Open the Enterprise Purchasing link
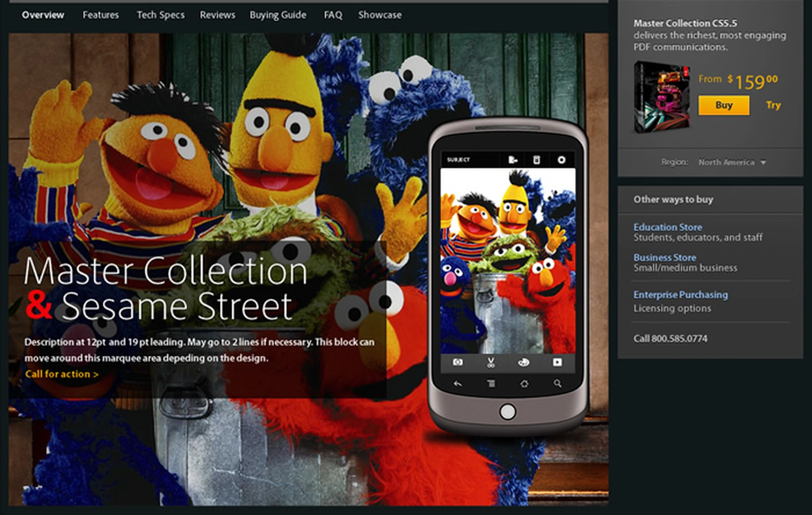Screen dimensions: 812x515 coord(680,295)
